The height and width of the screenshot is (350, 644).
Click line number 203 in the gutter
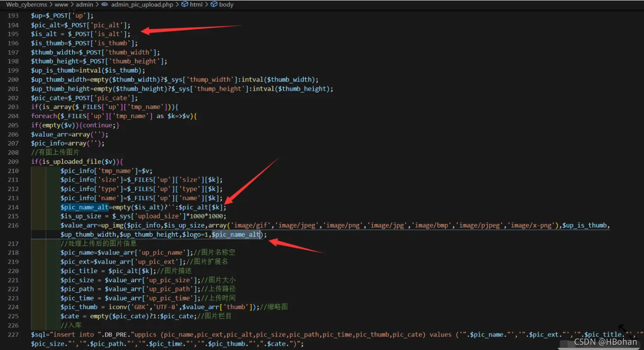click(13, 107)
